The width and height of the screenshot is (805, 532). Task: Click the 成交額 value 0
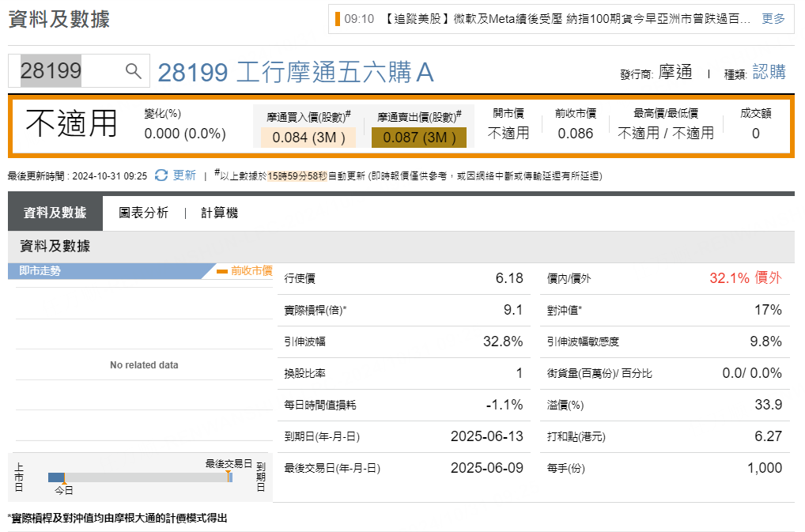[x=756, y=134]
